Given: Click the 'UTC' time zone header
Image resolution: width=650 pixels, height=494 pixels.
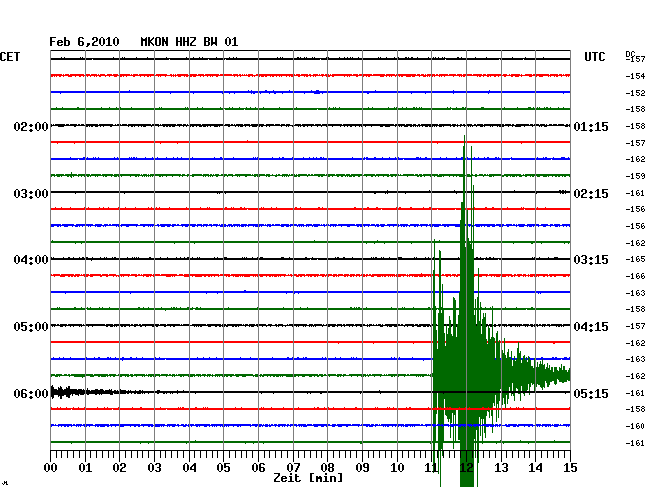Looking at the screenshot, I should point(595,57).
